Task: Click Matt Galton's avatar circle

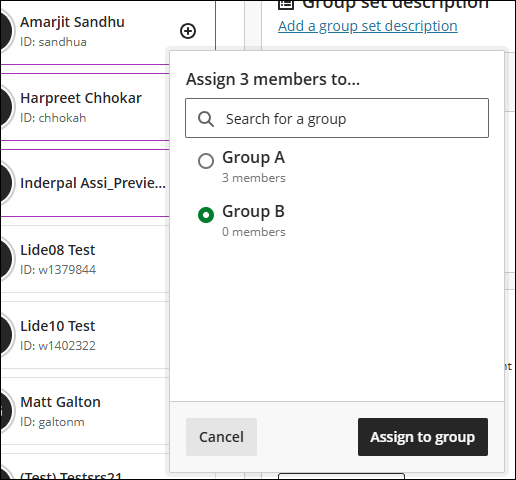Action: pos(6,411)
